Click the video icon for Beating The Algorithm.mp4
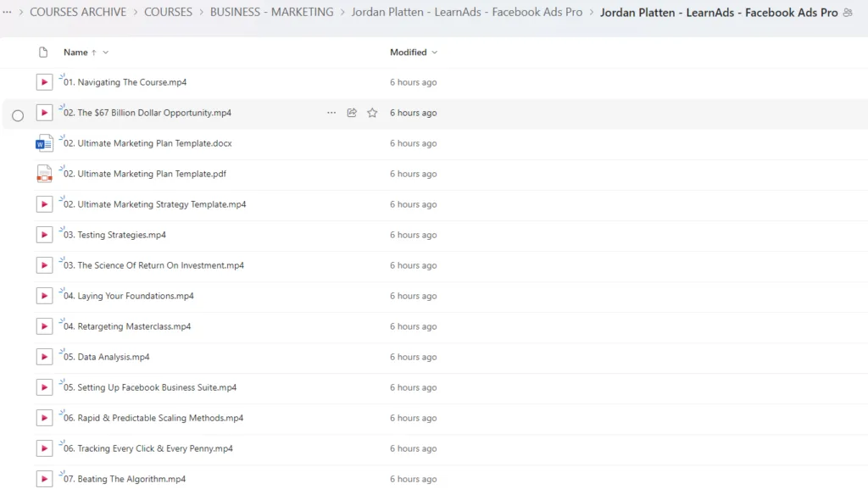Screen dimensions: 868x489 pyautogui.click(x=44, y=479)
